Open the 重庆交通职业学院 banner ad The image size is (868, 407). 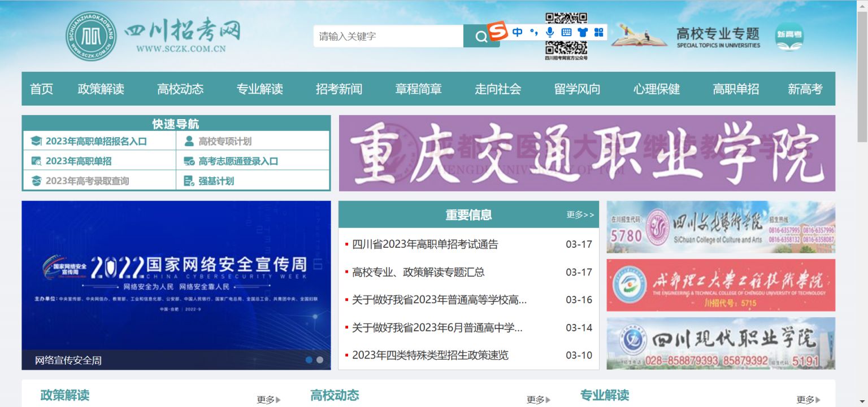(x=587, y=153)
